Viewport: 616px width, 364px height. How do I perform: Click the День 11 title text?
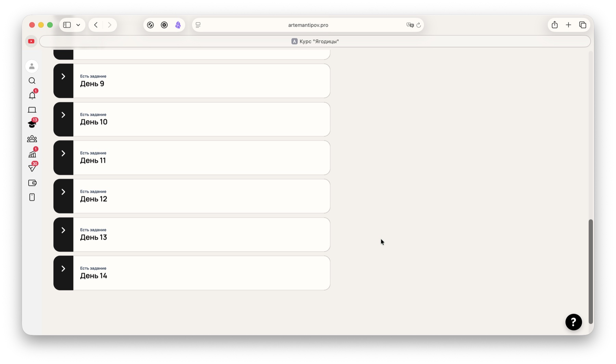[x=93, y=161]
